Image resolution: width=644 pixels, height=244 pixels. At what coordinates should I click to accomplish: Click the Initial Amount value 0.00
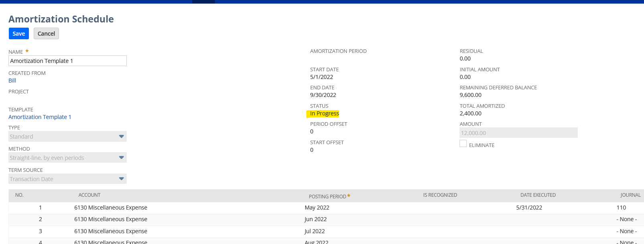(465, 77)
